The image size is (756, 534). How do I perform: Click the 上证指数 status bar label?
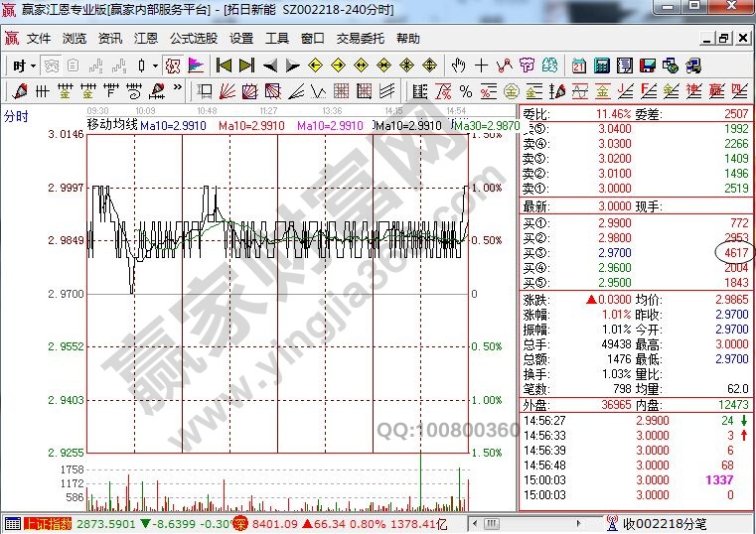(49, 523)
